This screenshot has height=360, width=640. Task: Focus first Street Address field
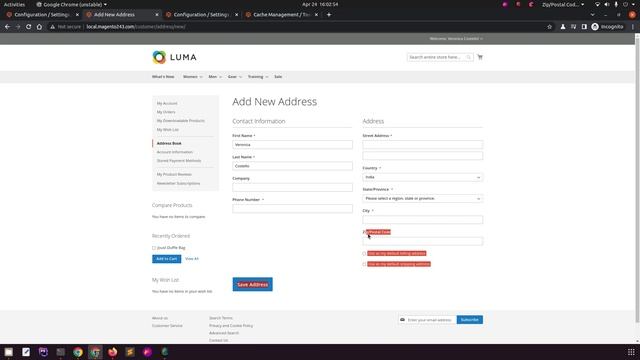point(422,144)
